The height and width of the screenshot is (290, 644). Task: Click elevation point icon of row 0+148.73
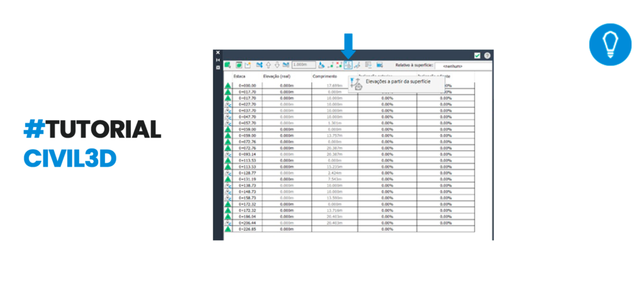tap(228, 191)
